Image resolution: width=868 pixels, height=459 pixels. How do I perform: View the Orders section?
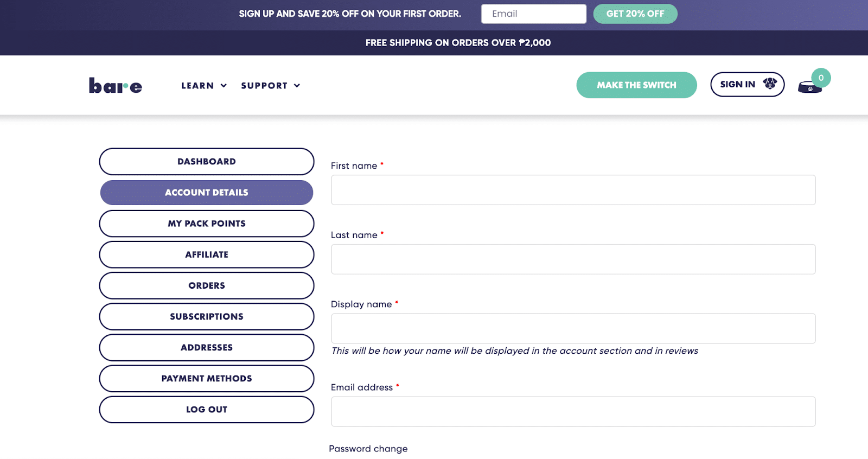(x=207, y=285)
